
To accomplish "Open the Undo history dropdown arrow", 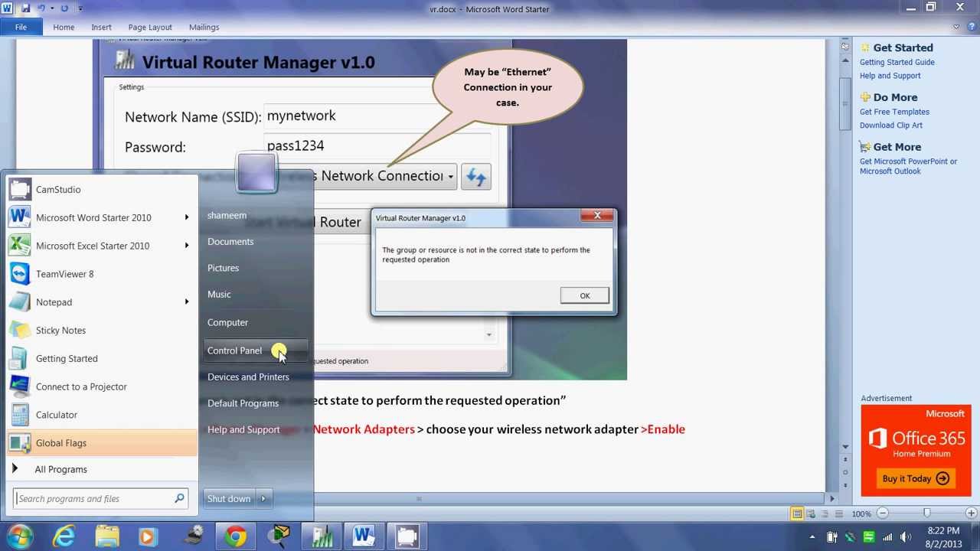I will click(x=52, y=8).
